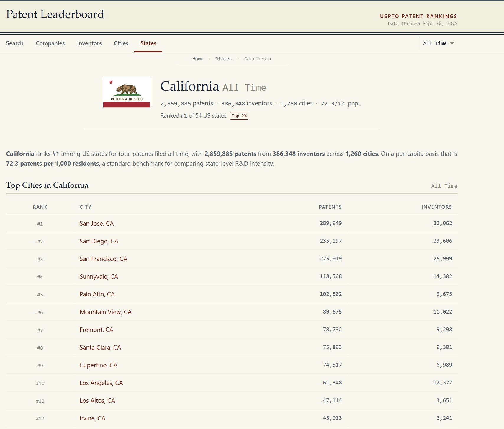This screenshot has height=429, width=504.
Task: Open the Irvine, CA city link
Action: tap(92, 418)
